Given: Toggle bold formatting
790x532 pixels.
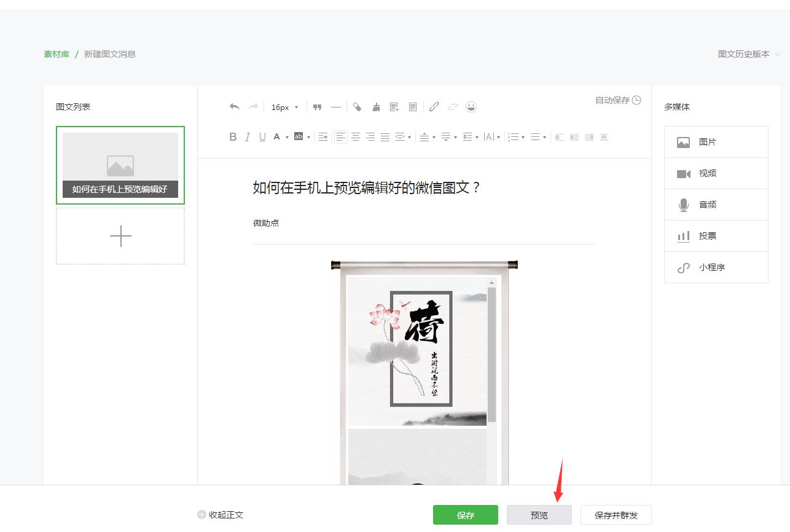Looking at the screenshot, I should click(233, 137).
